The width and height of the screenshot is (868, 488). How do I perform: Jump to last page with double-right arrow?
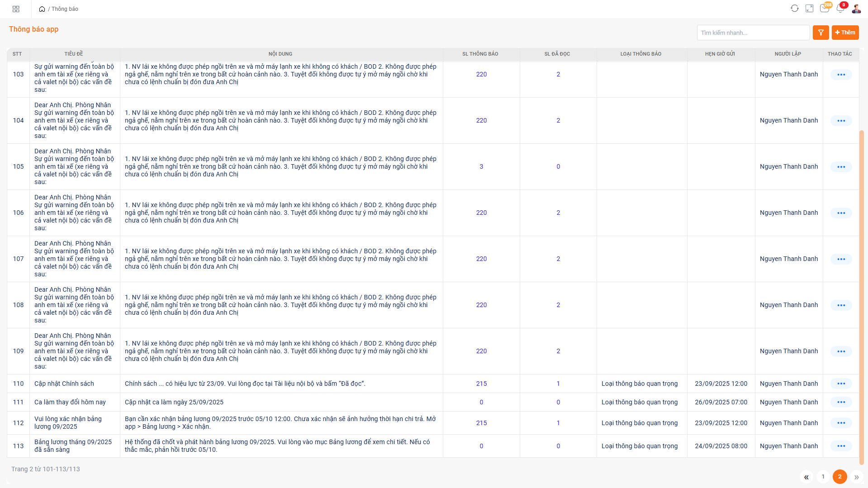point(856,477)
